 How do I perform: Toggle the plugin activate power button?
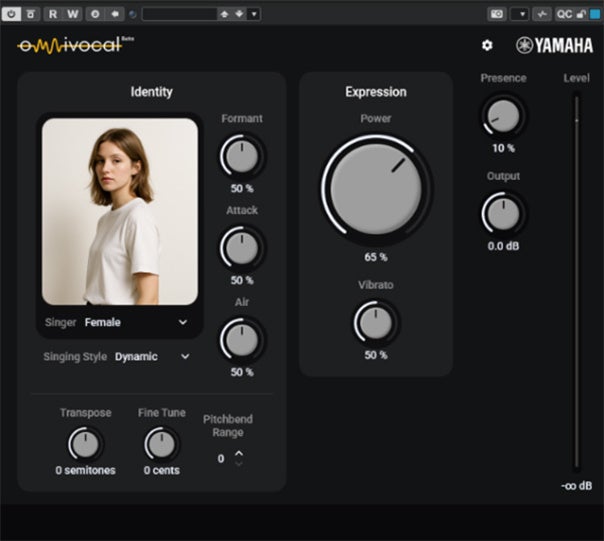tap(11, 14)
